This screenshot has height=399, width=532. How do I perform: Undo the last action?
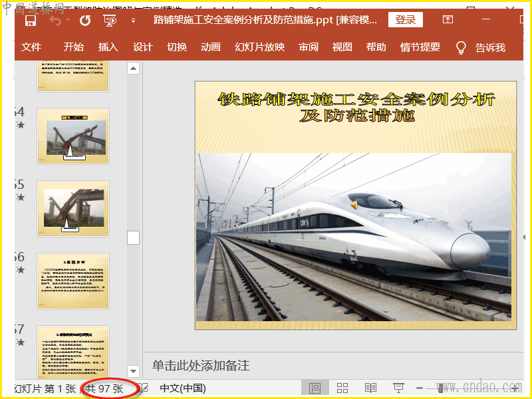pyautogui.click(x=56, y=21)
